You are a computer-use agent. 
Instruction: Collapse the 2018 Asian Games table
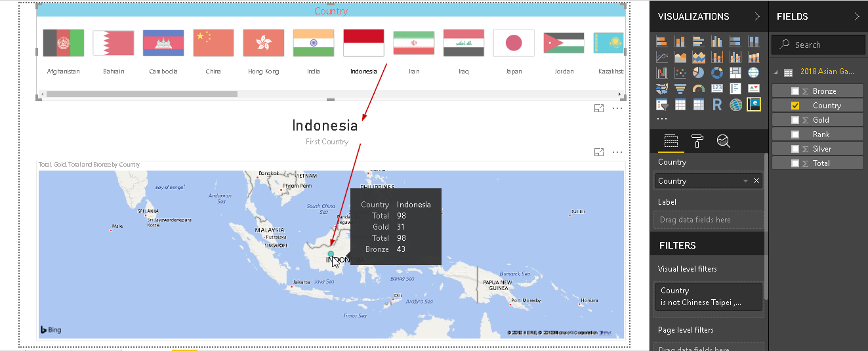(776, 72)
